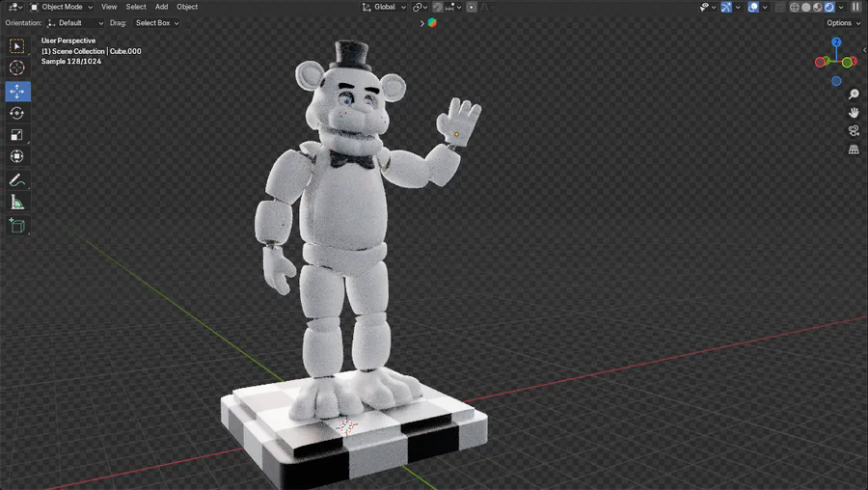Image resolution: width=868 pixels, height=490 pixels.
Task: Click the zoom magnifier viewport icon
Action: [x=854, y=95]
